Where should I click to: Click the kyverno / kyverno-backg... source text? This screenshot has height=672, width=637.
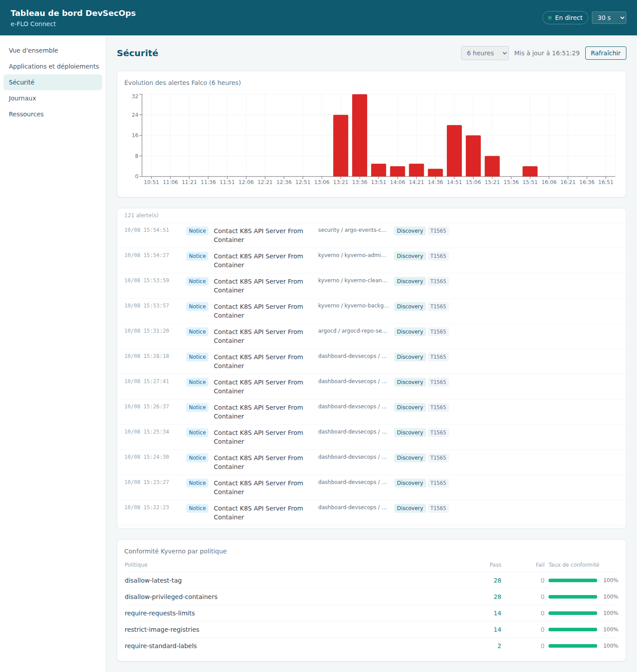coord(353,306)
